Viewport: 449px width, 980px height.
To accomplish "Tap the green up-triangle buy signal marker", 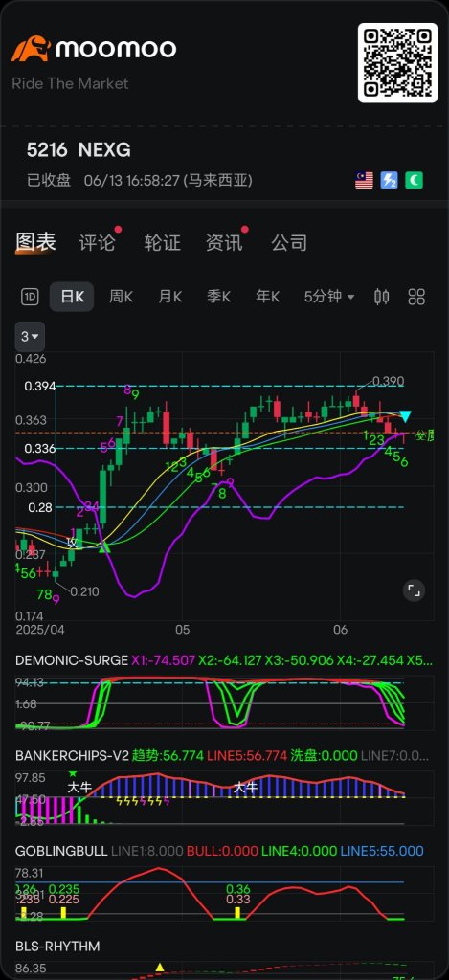I will tap(105, 547).
